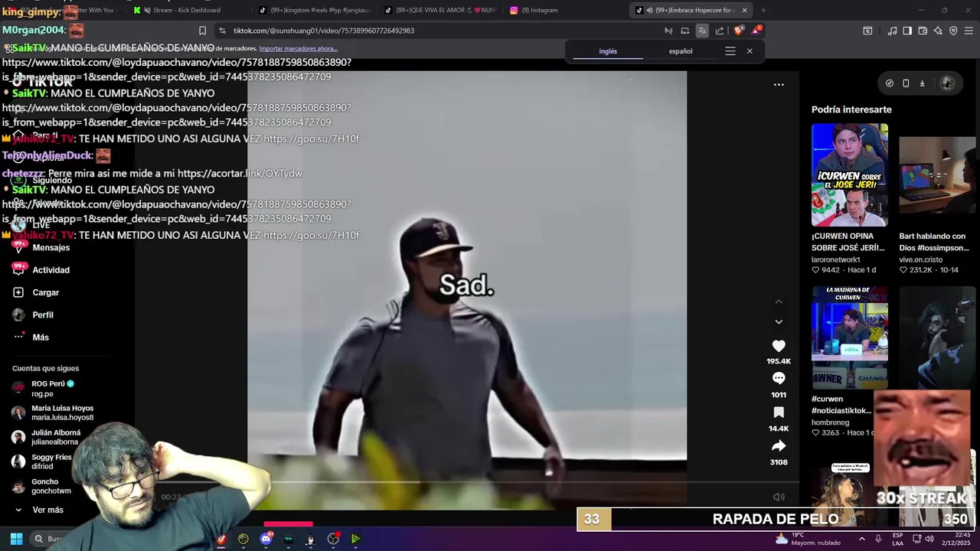Click Importar marcadores ahora link
The image size is (980, 551).
tap(299, 48)
